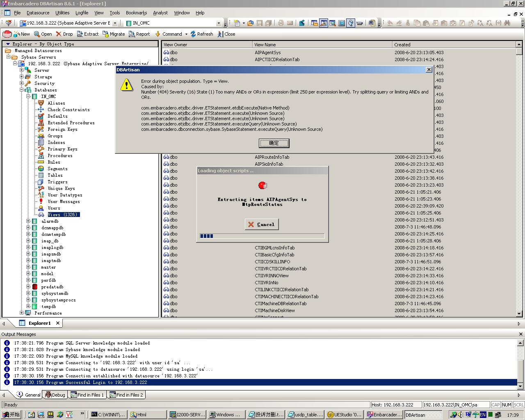
Task: Open the Command dropdown arrow
Action: [x=186, y=34]
